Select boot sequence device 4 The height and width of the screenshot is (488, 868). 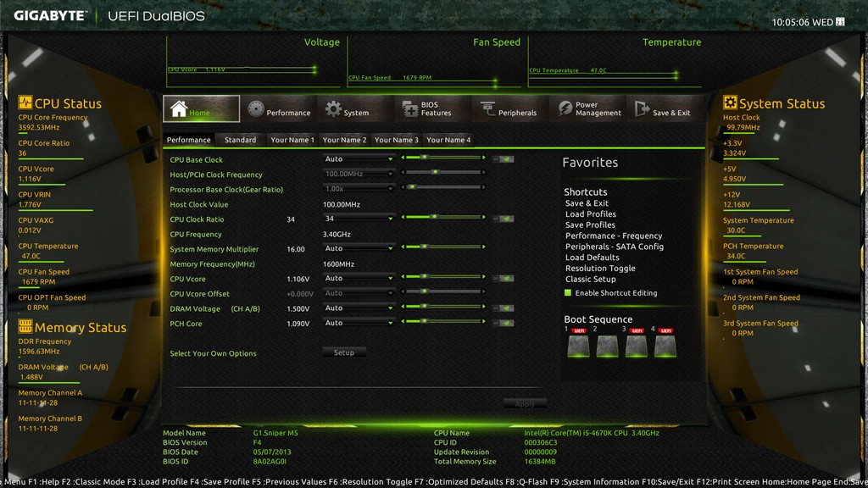point(665,346)
